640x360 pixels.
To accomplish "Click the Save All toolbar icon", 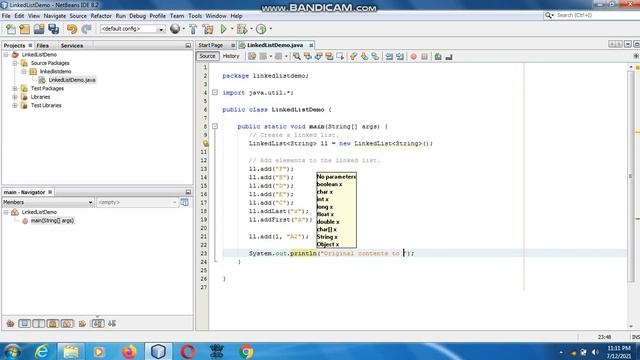I will [53, 29].
